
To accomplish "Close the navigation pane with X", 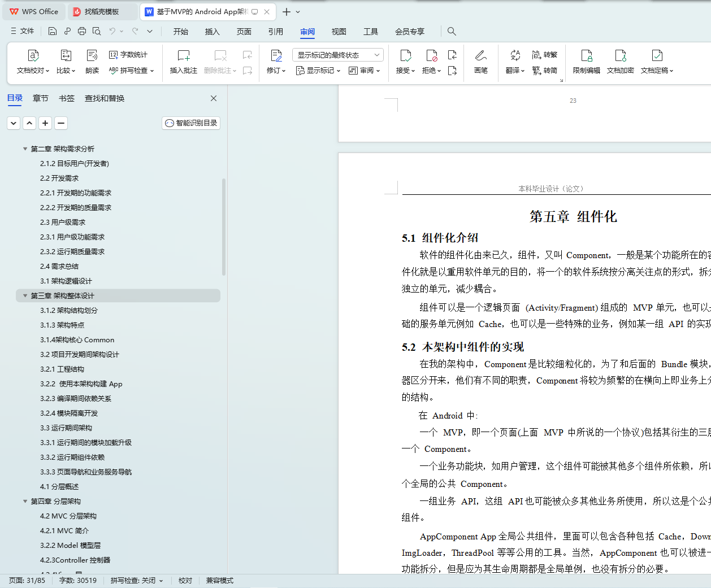I will [x=214, y=98].
